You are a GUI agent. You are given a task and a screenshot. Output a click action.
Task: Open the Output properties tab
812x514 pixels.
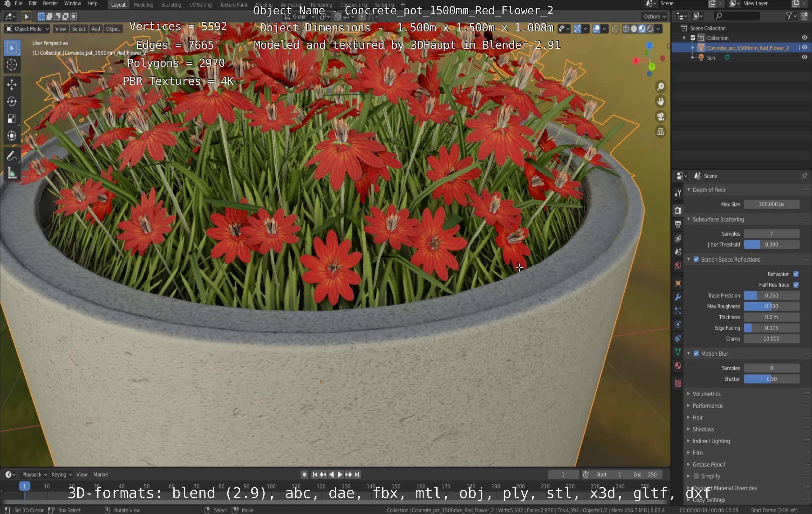tap(678, 224)
